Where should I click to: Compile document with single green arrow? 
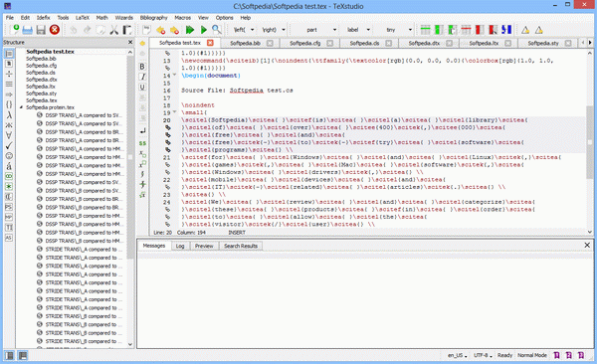click(204, 30)
